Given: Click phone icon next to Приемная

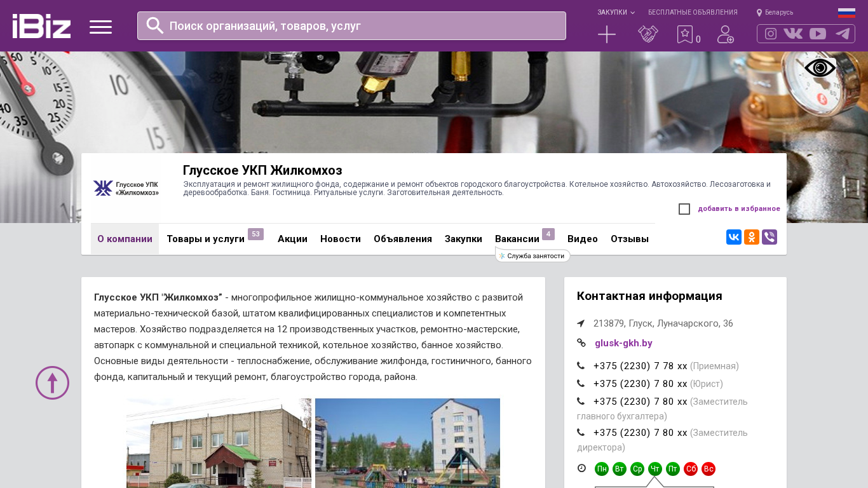Looking at the screenshot, I should 581,366.
